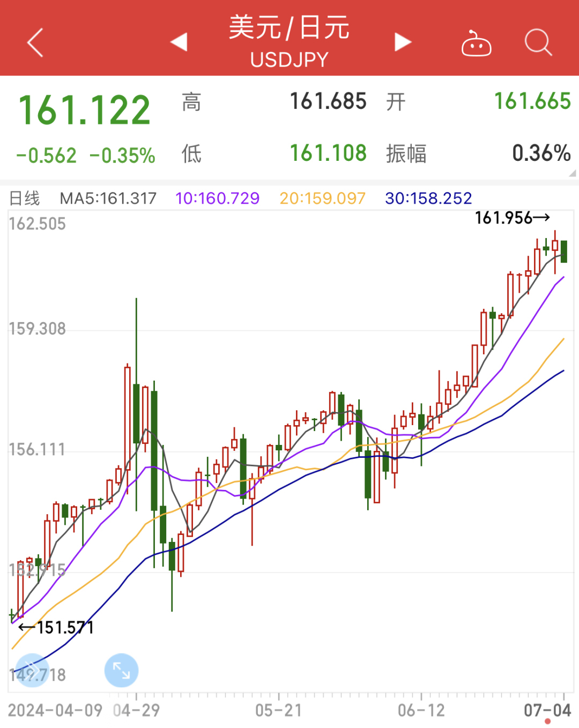Viewport: 579px width, 728px height.
Task: Tap the 151.571 low price marker
Action: (56, 627)
